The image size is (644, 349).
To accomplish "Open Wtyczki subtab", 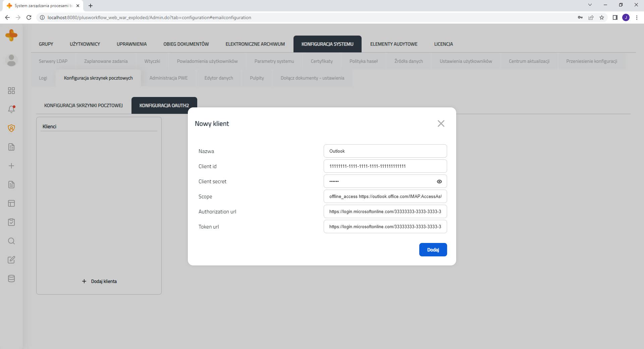I will (152, 61).
